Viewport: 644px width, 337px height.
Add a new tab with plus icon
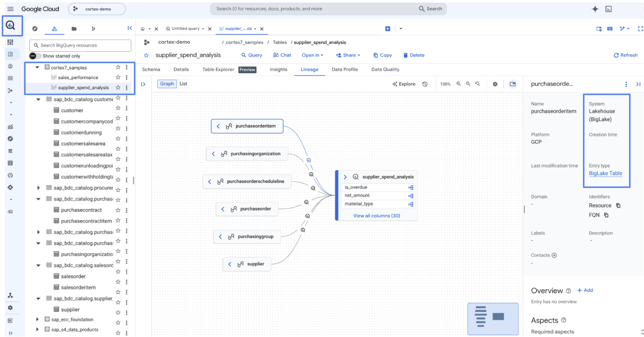(388, 29)
